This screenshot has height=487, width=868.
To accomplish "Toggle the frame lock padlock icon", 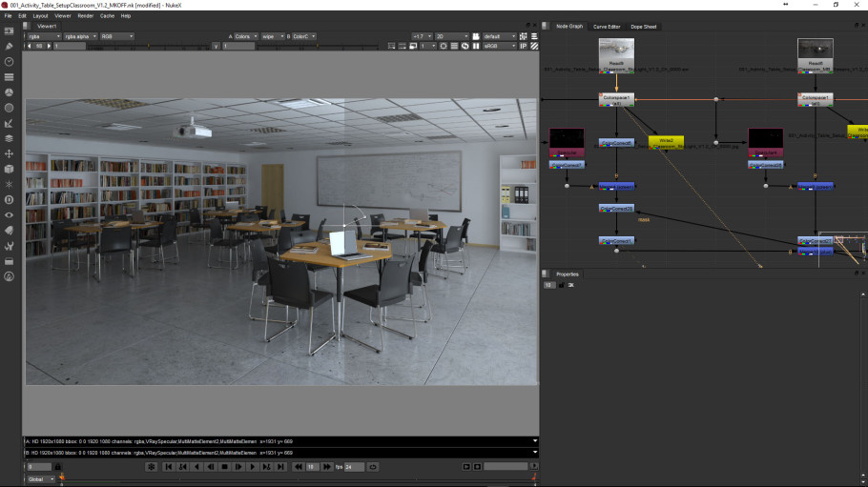I will tap(57, 467).
